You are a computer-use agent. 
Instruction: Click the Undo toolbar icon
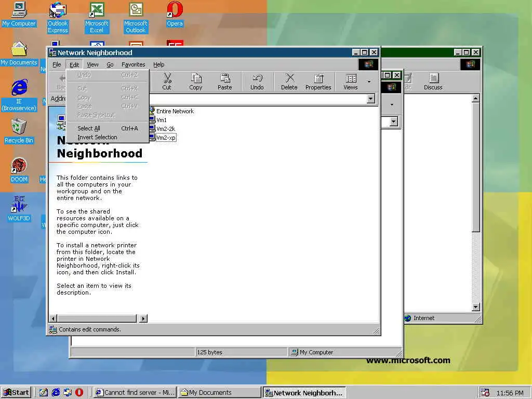pos(257,82)
